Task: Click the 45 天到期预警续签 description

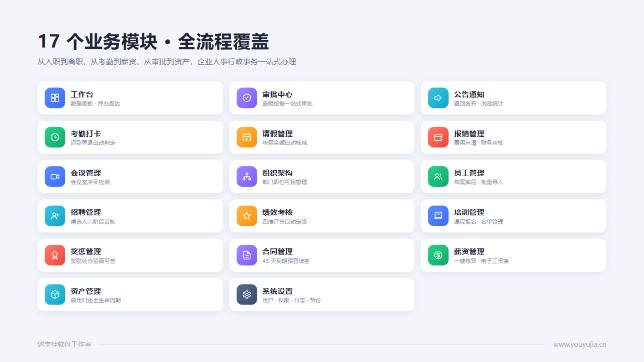Action: pyautogui.click(x=286, y=261)
